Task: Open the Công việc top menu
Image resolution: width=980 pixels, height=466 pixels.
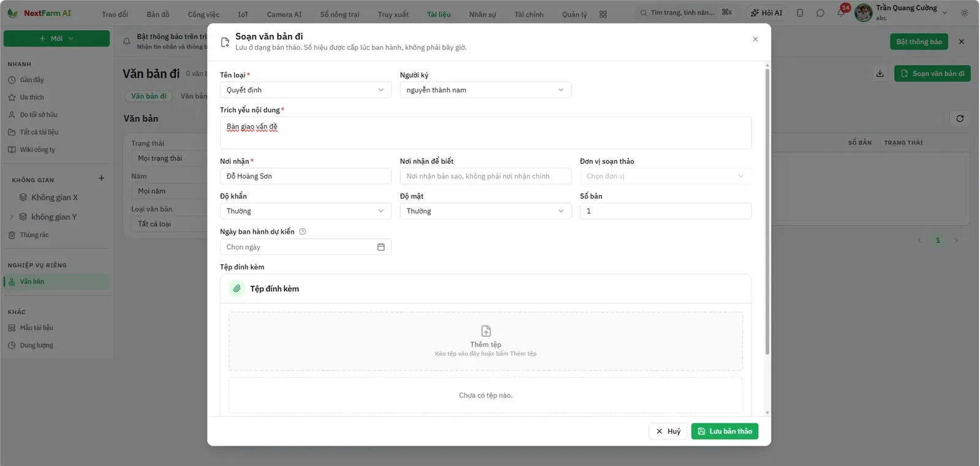Action: tap(203, 14)
